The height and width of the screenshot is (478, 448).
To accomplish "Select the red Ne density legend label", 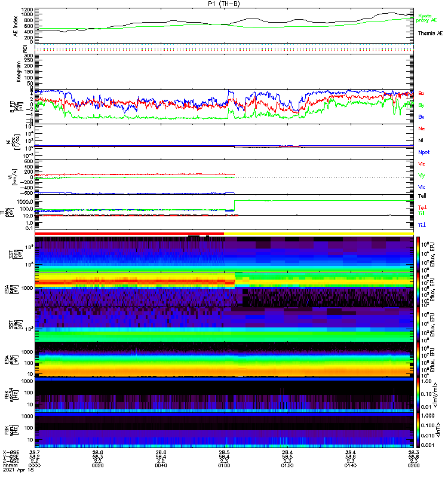I will point(422,128).
